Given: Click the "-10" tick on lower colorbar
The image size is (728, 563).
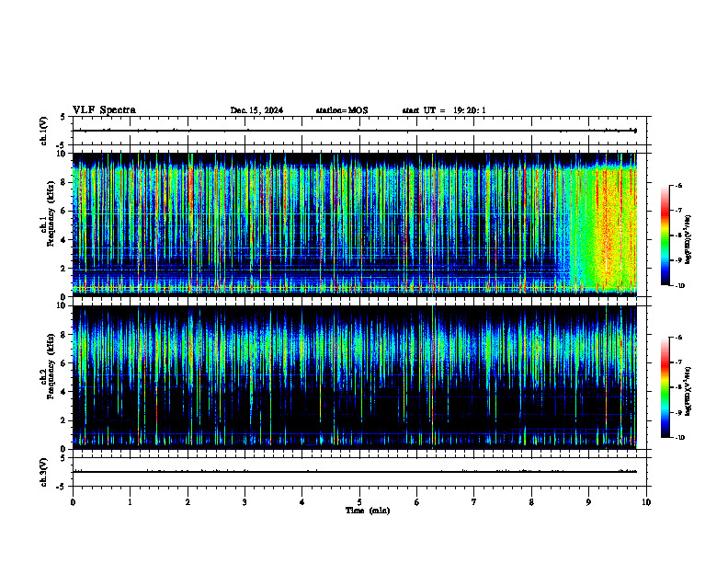Looking at the screenshot, I should tap(680, 438).
